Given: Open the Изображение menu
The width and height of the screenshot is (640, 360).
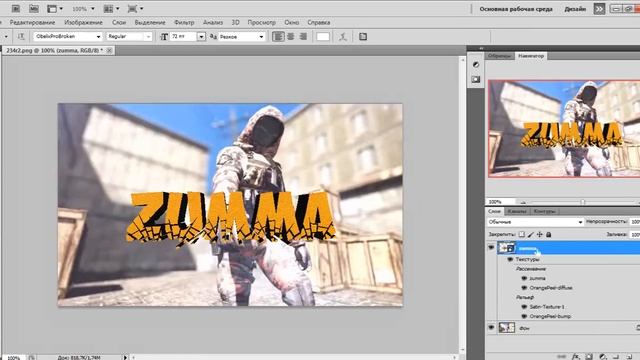Looking at the screenshot, I should [x=83, y=22].
